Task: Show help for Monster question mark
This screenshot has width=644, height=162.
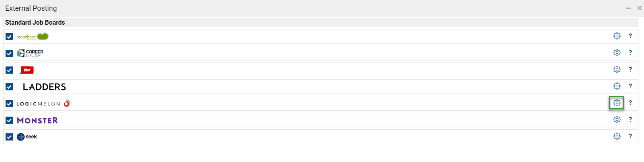Action: click(630, 119)
